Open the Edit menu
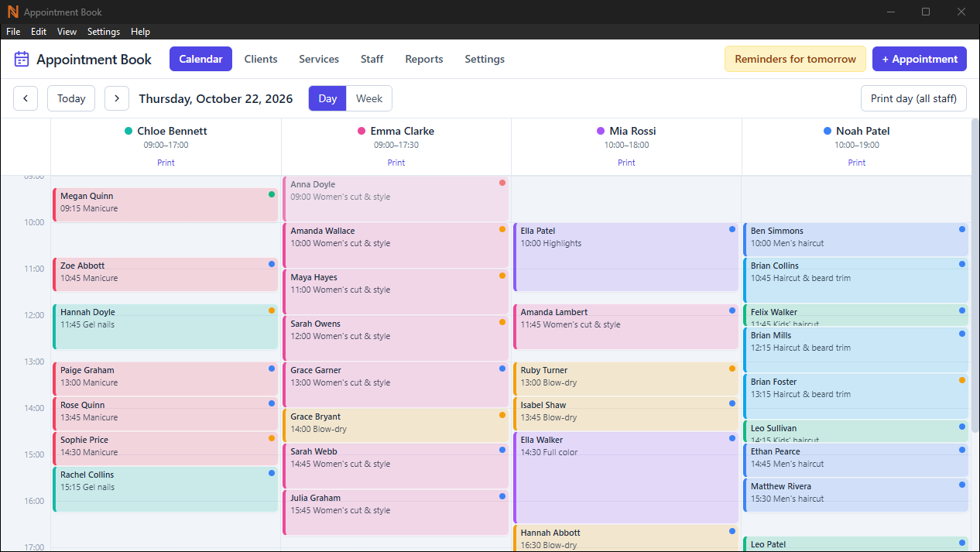 (39, 32)
